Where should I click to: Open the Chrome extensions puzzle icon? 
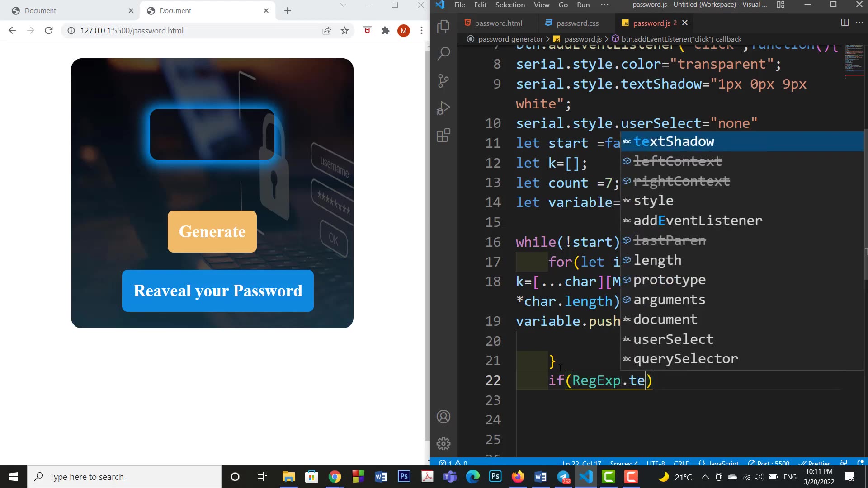pyautogui.click(x=385, y=31)
